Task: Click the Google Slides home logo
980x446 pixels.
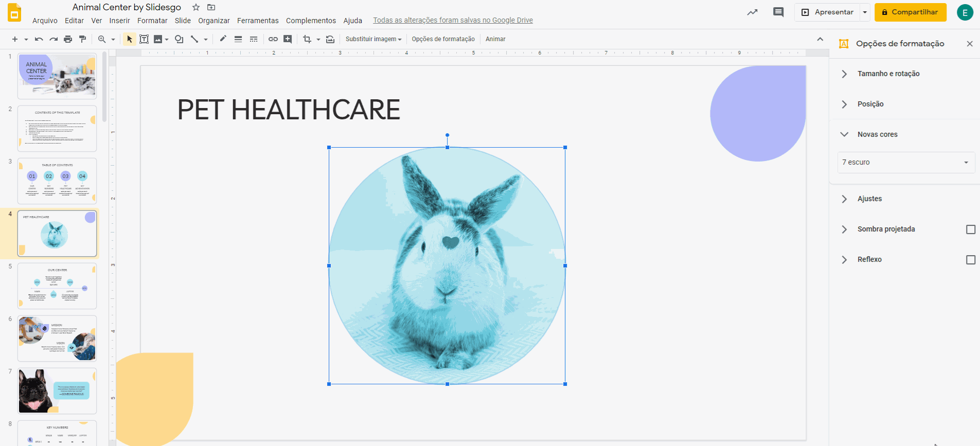Action: click(x=14, y=12)
